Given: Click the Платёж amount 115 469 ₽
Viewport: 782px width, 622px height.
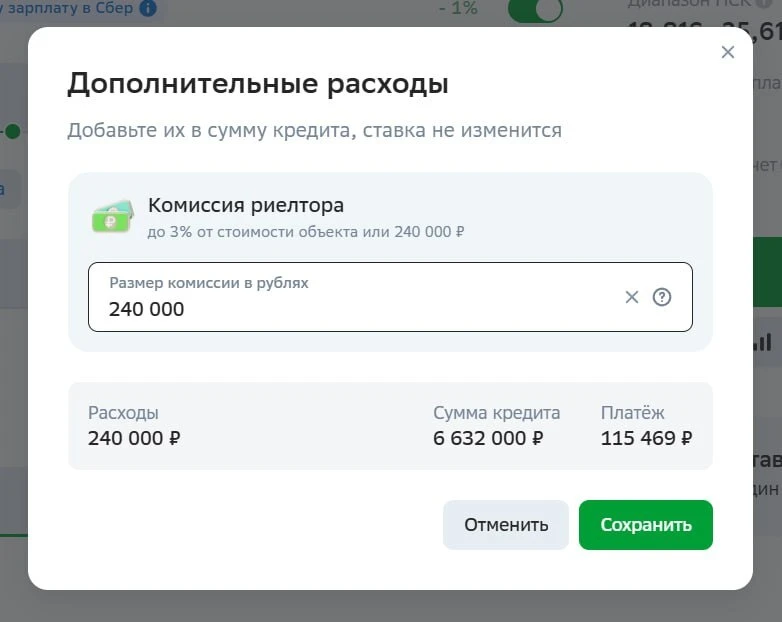Looking at the screenshot, I should coord(646,438).
